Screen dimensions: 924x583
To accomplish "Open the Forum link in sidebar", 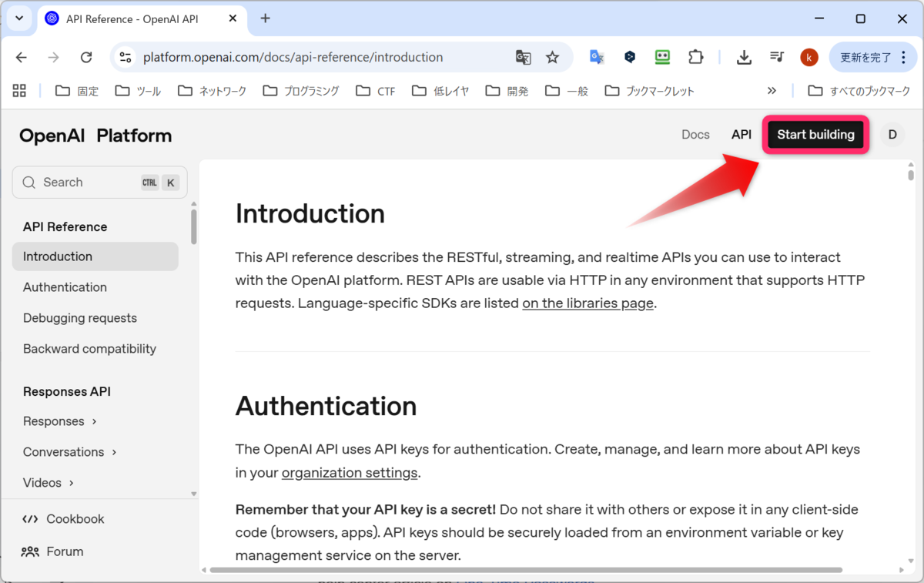I will point(52,551).
